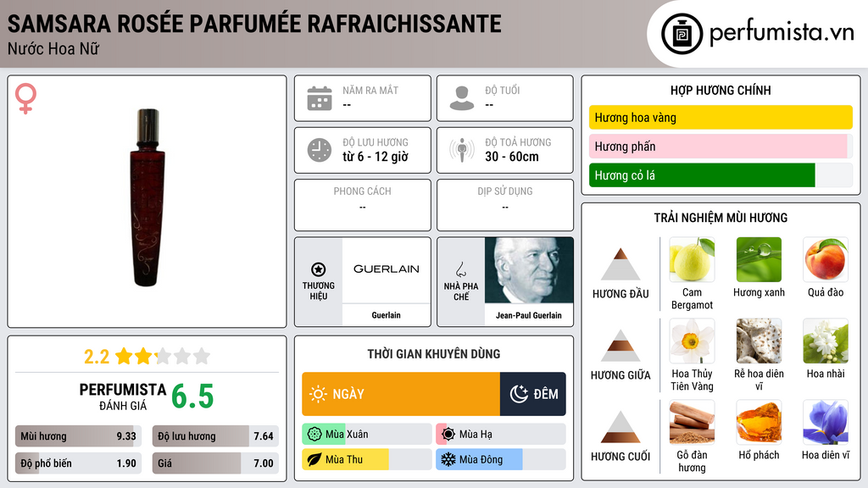The width and height of the screenshot is (868, 488).
Task: Click the last grey rating star
Action: point(202,356)
